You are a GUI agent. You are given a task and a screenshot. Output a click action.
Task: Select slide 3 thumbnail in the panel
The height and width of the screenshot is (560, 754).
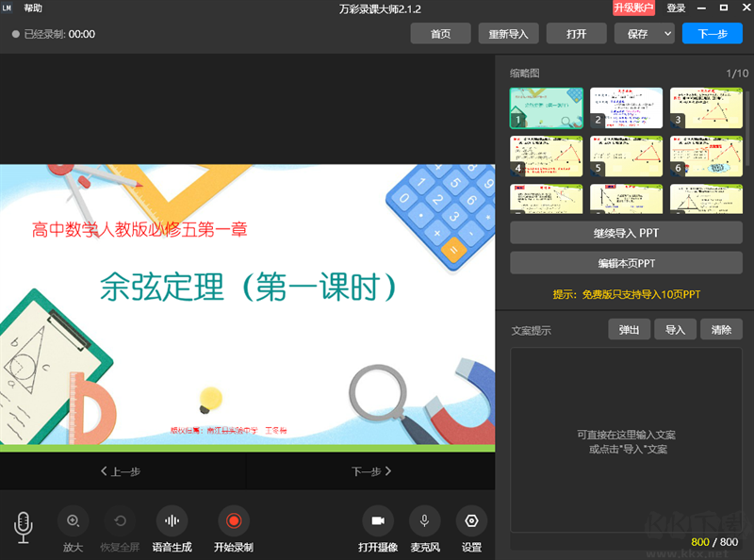pos(706,107)
